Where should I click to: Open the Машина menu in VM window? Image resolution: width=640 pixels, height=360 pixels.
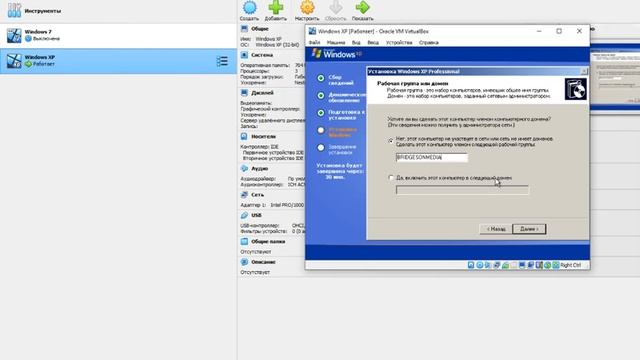[336, 42]
